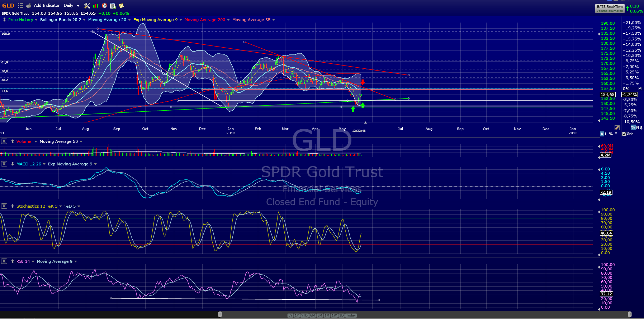
Task: Click the piggy bank icon in the toolbar
Action: pos(29,6)
